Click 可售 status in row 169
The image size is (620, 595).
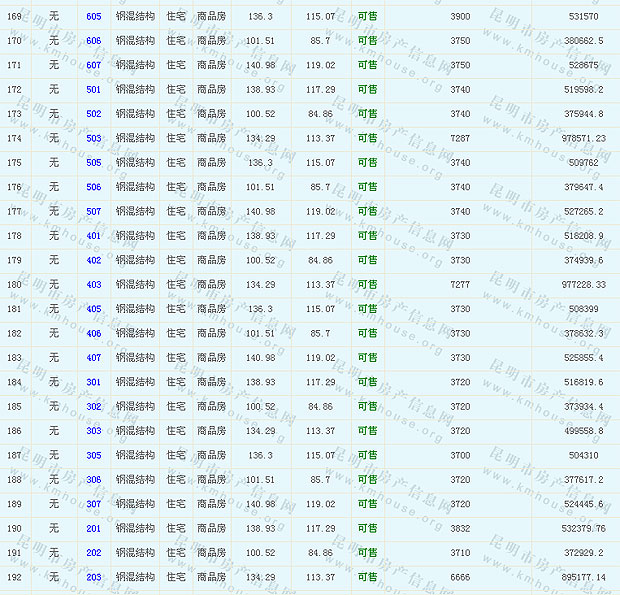coord(367,17)
